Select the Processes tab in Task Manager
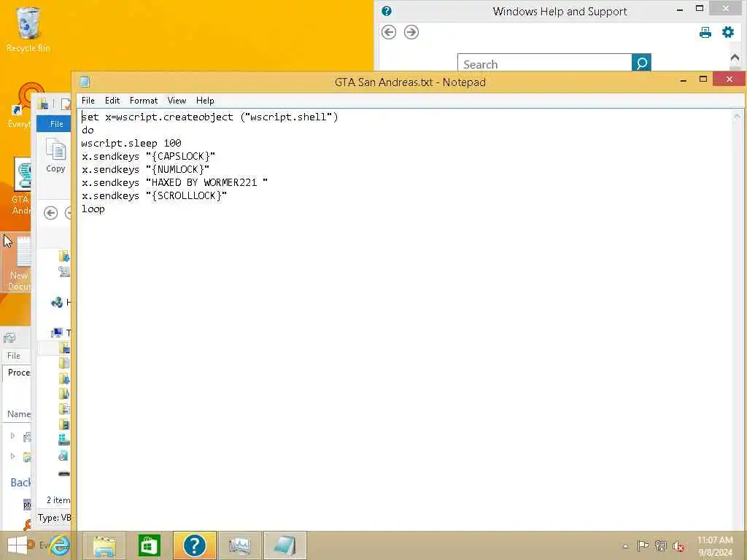 pos(18,373)
